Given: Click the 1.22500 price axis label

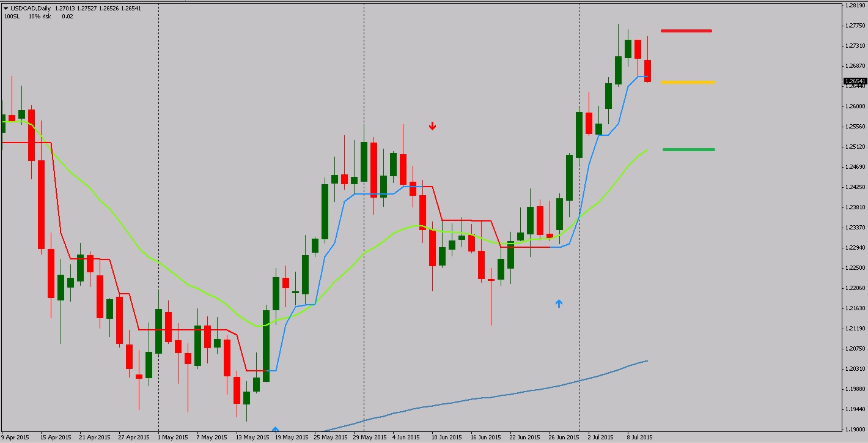Looking at the screenshot, I should [856, 268].
